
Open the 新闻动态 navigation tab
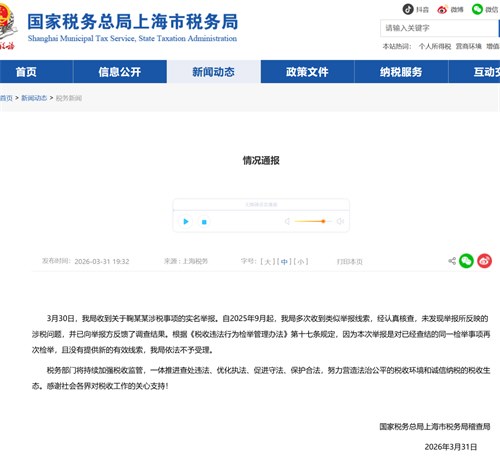coord(214,72)
